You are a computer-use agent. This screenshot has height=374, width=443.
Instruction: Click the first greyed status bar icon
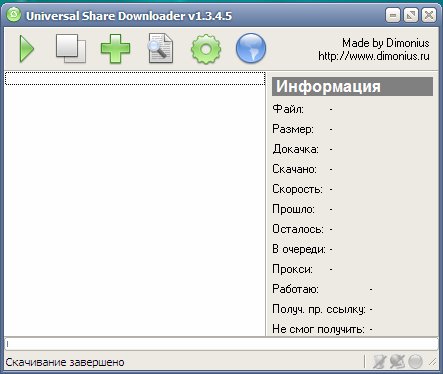(x=379, y=362)
